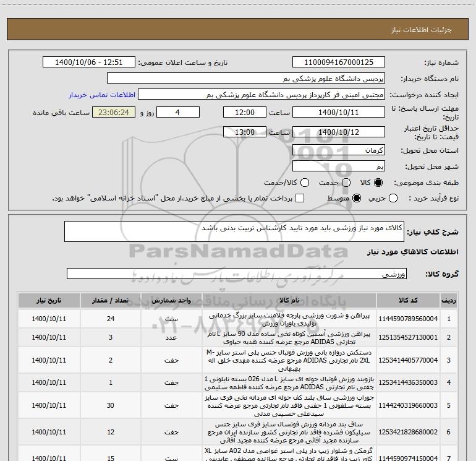Click product code 1253421828680002
Screen dimensions: 476x461
408,432
